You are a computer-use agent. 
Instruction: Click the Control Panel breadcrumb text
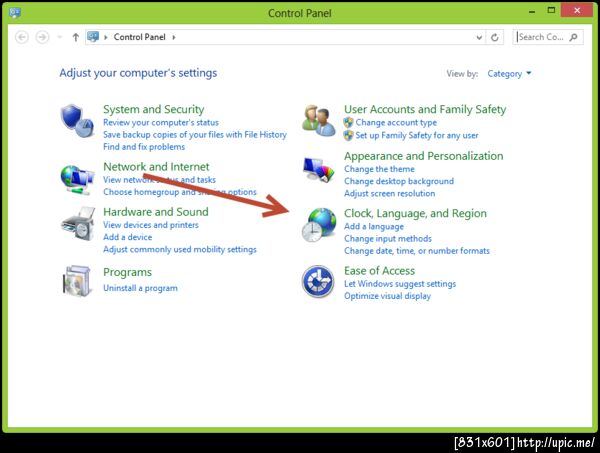140,37
